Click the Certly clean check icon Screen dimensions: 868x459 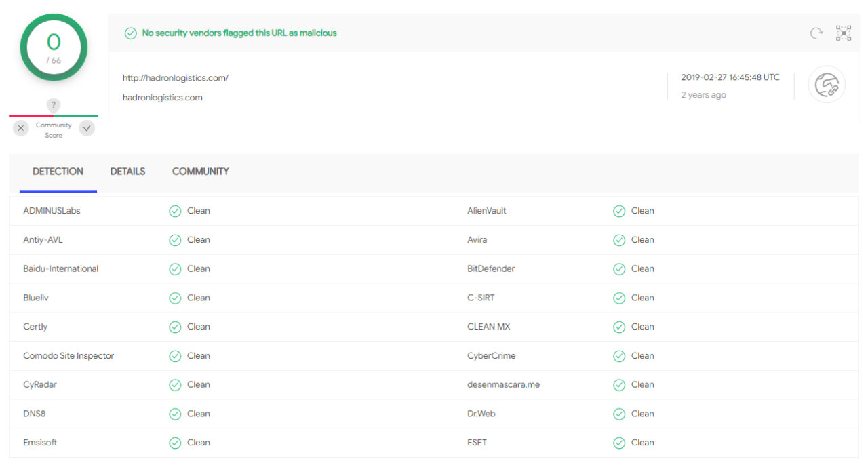[x=175, y=327]
